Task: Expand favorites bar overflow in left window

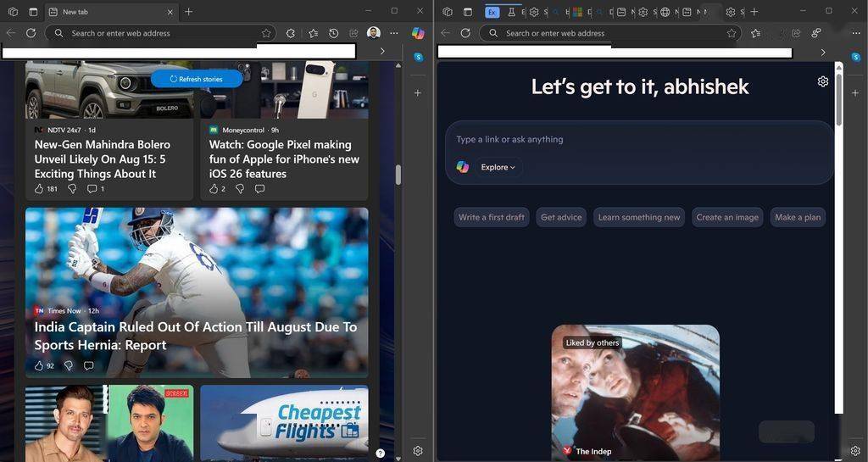Action: (x=382, y=51)
